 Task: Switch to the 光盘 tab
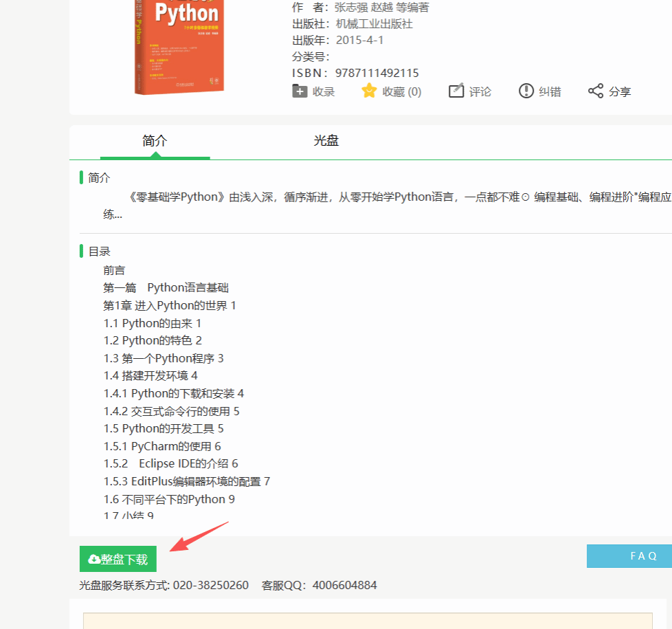point(326,141)
